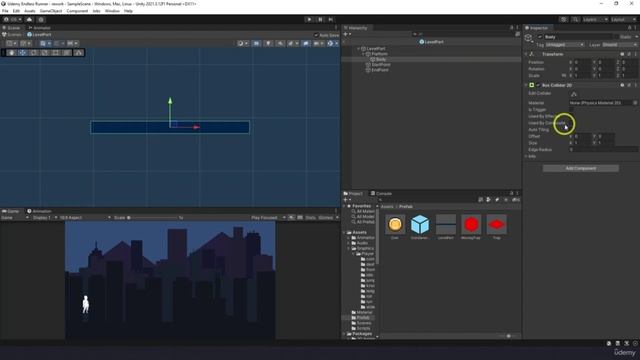Click the Pause button

coord(320,19)
